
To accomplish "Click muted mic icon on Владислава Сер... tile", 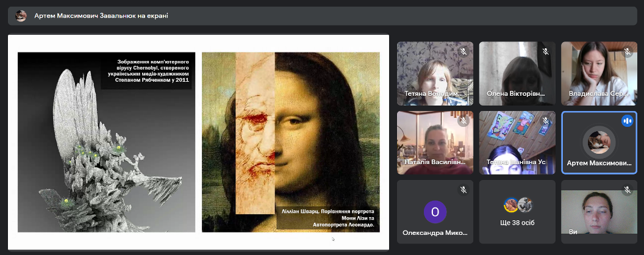I will [628, 52].
